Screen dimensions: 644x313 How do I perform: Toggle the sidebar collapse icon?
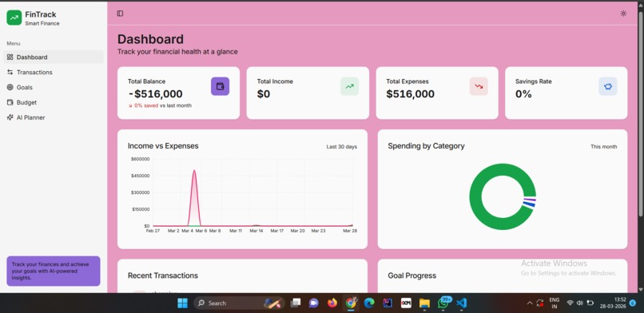point(120,14)
